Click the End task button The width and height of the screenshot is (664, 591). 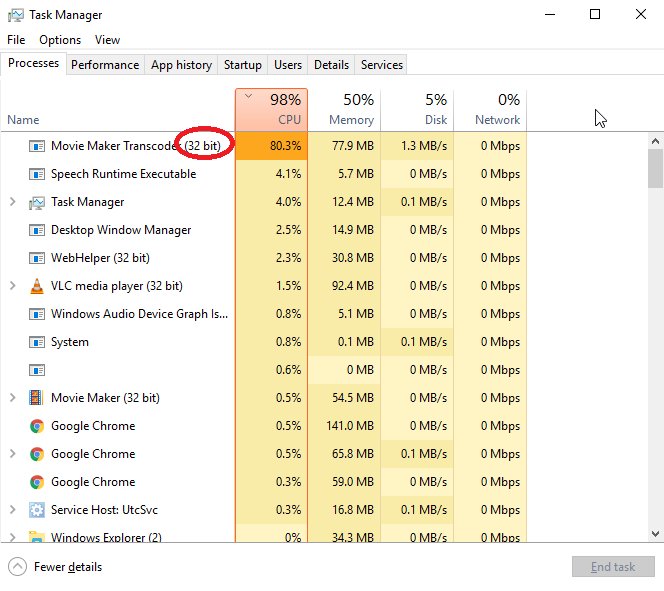(613, 567)
